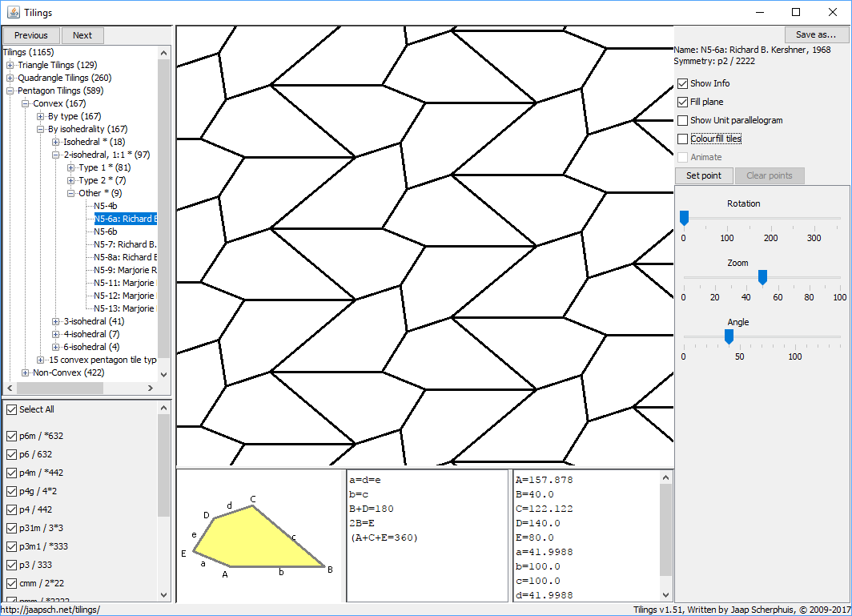Collapse the Other * (9) node
The width and height of the screenshot is (852, 616).
pos(70,194)
